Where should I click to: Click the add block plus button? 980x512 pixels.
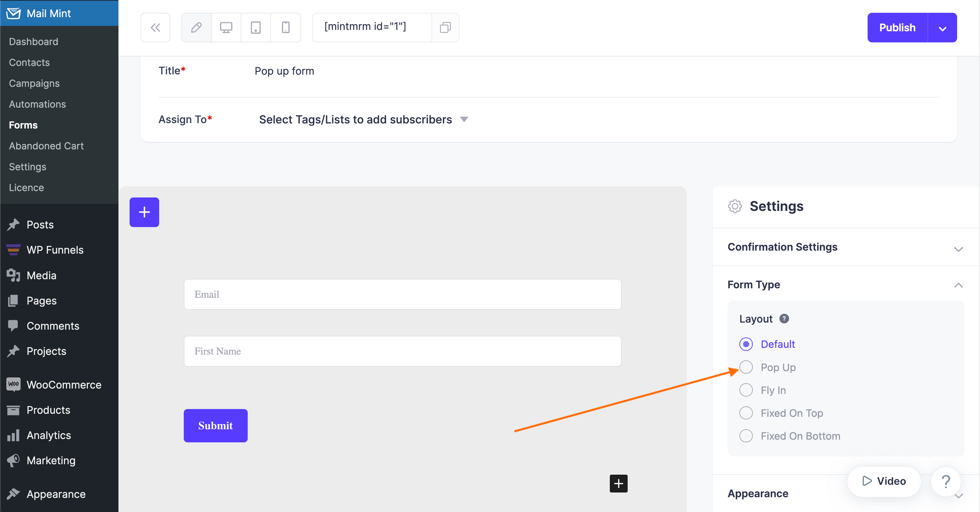(144, 212)
